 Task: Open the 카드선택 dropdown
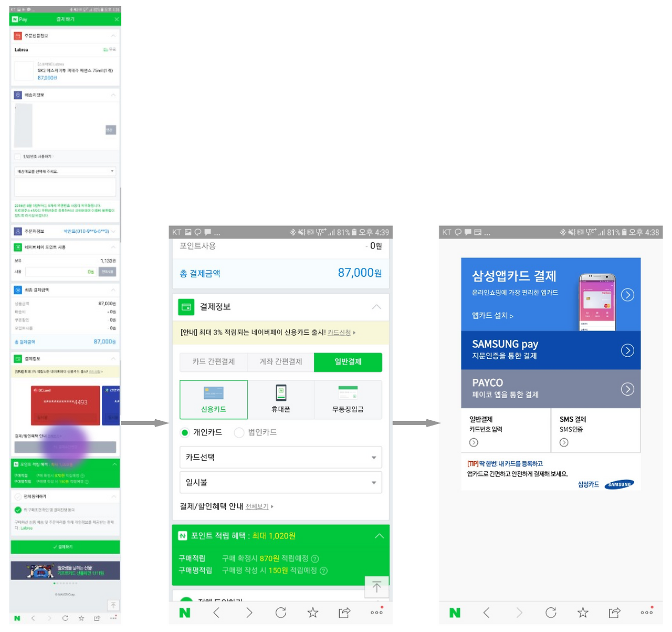[x=281, y=457]
